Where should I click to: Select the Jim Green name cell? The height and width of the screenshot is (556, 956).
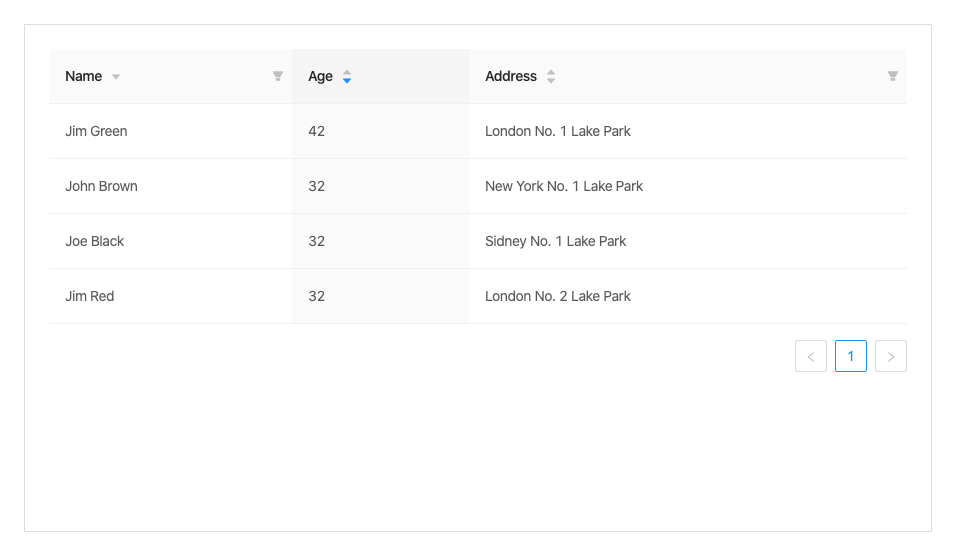[x=96, y=131]
